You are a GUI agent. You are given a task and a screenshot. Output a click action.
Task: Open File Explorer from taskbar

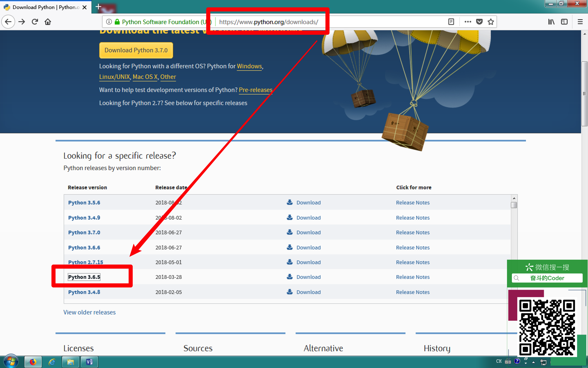point(70,362)
